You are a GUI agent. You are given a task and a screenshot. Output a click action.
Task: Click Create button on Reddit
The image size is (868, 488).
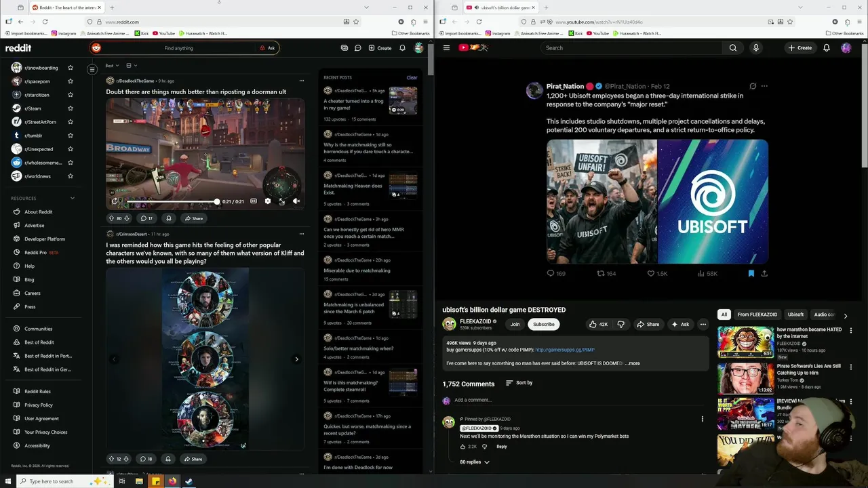380,48
